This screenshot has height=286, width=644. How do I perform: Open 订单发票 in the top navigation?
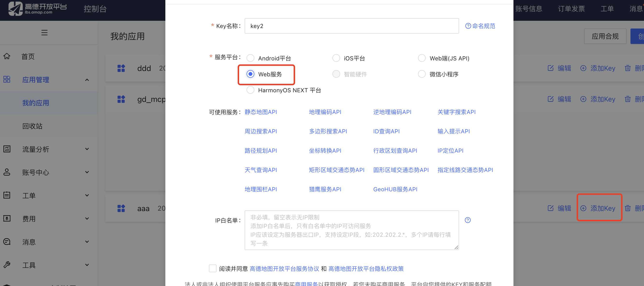click(571, 9)
